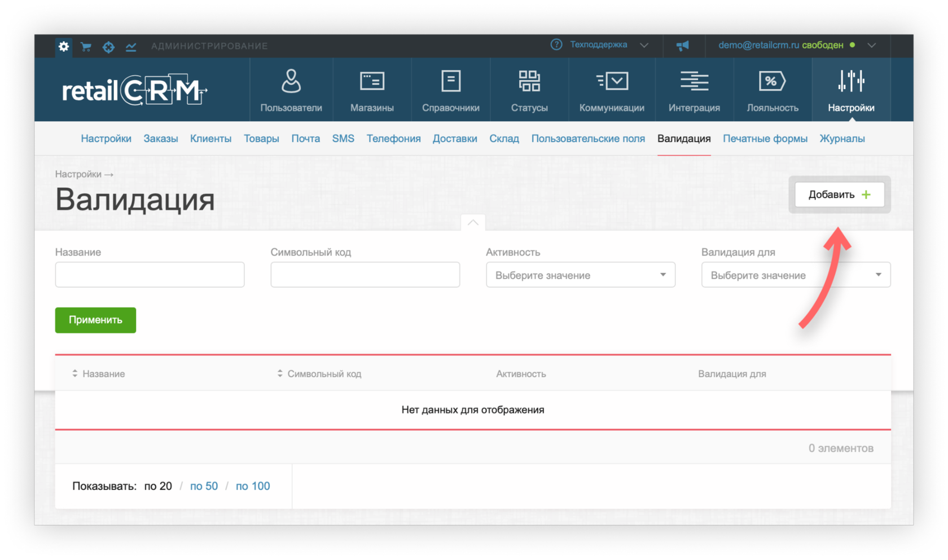Click the Активность column header
This screenshot has width=948, height=560.
(521, 374)
